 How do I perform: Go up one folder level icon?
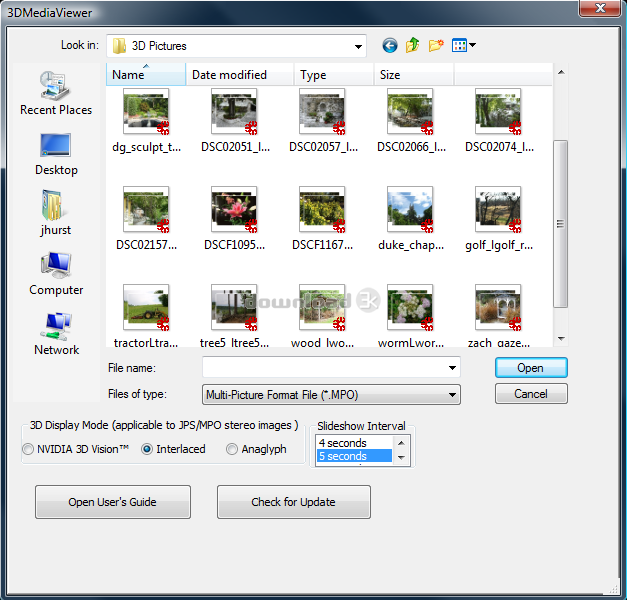[x=412, y=45]
